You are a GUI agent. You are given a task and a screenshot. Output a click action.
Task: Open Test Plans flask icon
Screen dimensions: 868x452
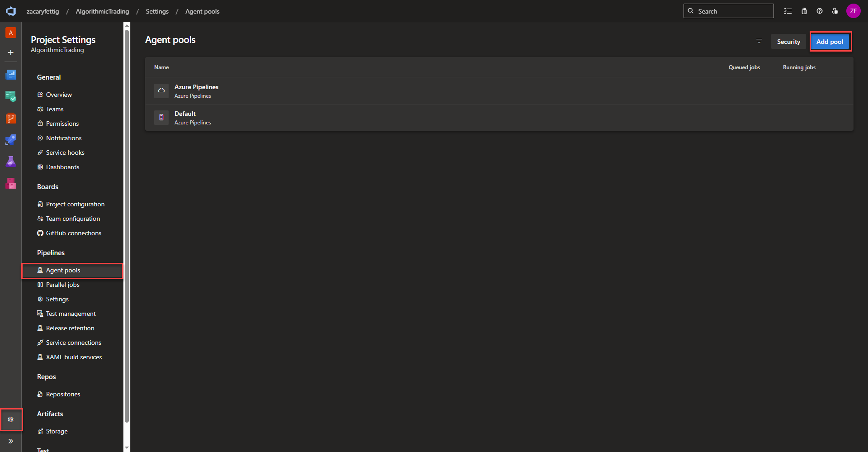[11, 162]
